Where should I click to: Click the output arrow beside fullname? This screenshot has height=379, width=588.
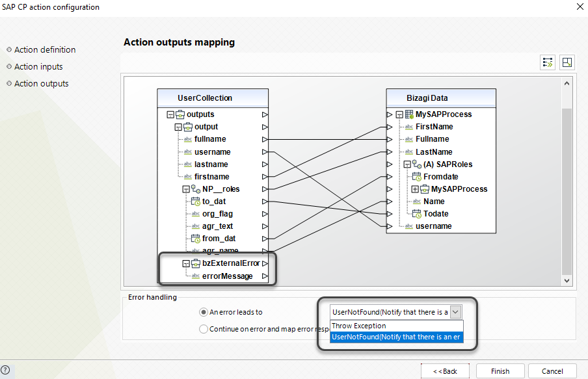point(264,139)
